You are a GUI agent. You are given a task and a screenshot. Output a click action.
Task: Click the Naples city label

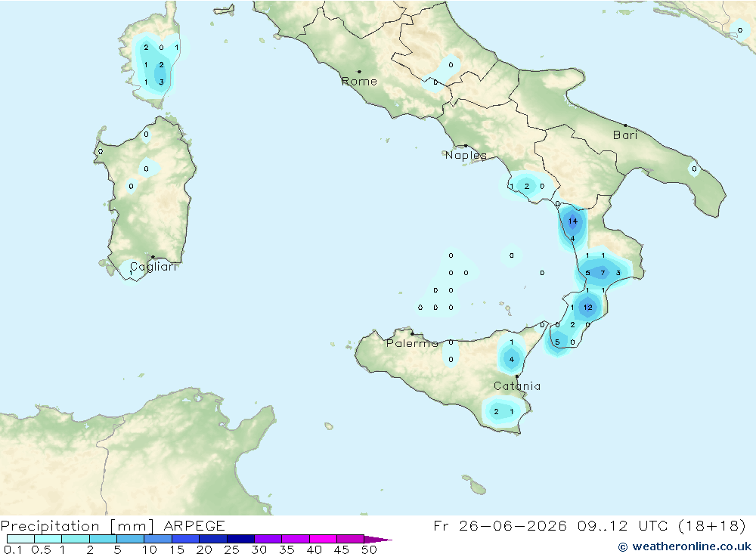466,155
